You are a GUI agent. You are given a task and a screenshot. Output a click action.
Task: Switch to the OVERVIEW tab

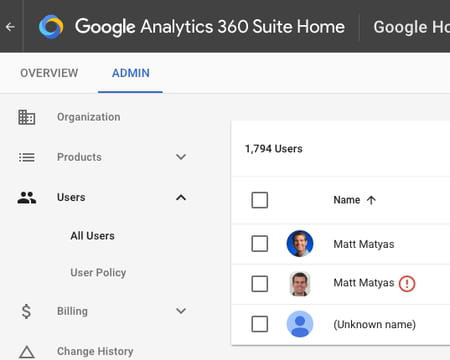[x=49, y=73]
